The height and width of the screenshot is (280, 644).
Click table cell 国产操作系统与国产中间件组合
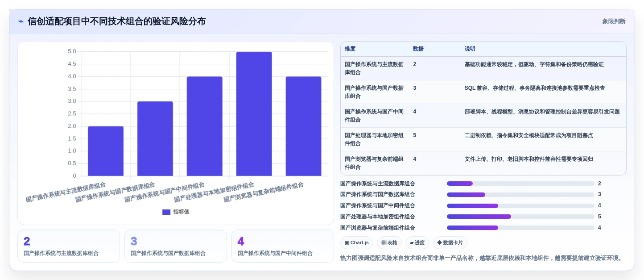click(374, 116)
